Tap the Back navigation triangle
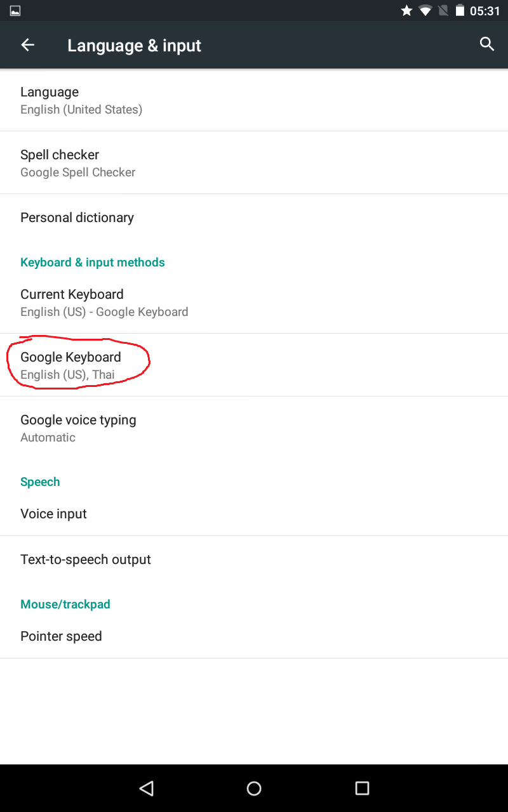 pyautogui.click(x=146, y=788)
